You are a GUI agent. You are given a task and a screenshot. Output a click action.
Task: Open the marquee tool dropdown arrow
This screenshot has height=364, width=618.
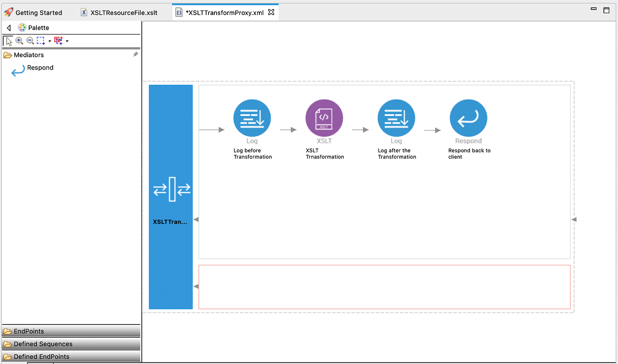[49, 40]
